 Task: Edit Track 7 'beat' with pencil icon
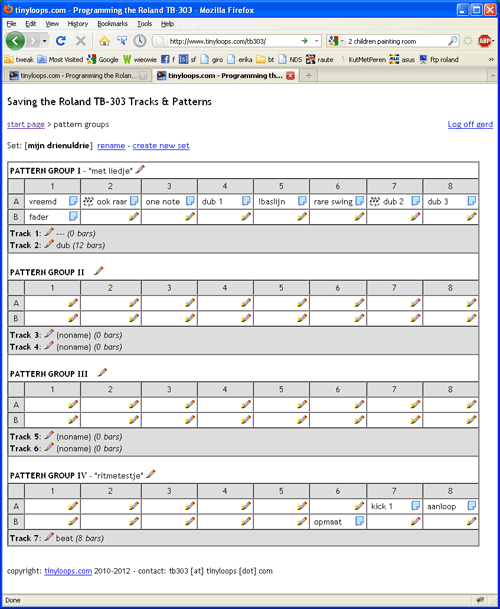click(x=49, y=537)
